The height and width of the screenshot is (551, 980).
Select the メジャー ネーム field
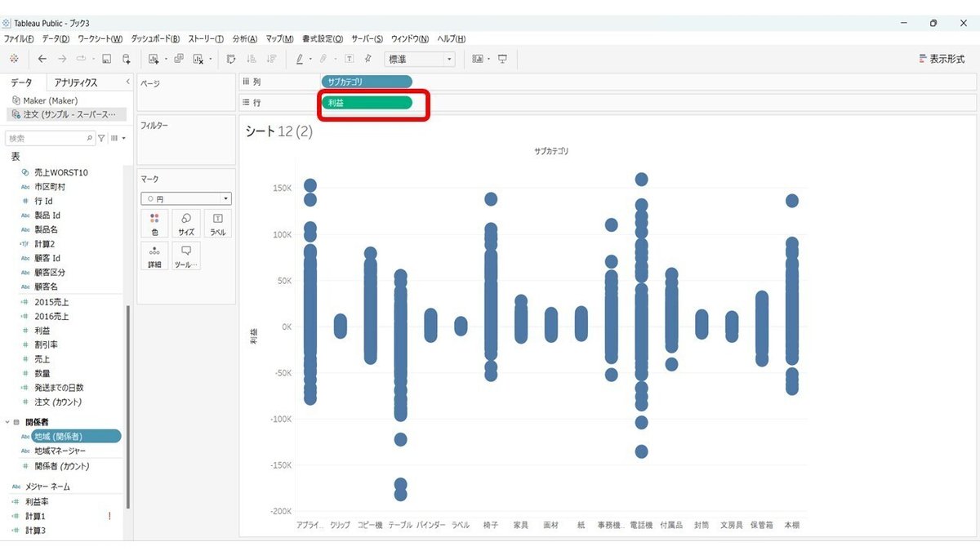pyautogui.click(x=47, y=487)
